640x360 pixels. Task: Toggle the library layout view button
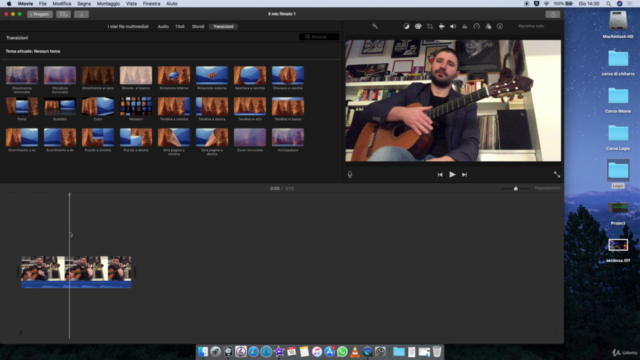pyautogui.click(x=63, y=14)
